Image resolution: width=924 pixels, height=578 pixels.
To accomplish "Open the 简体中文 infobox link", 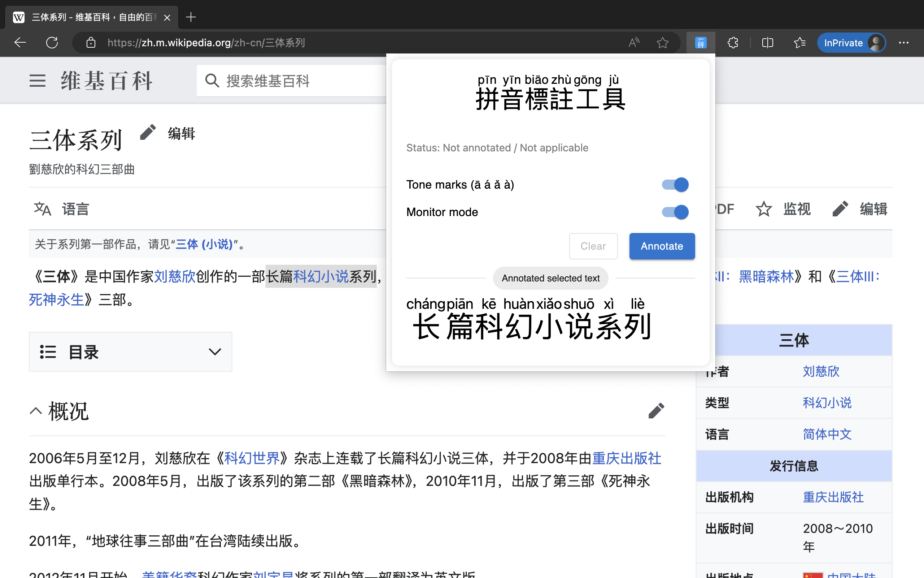I will click(827, 434).
